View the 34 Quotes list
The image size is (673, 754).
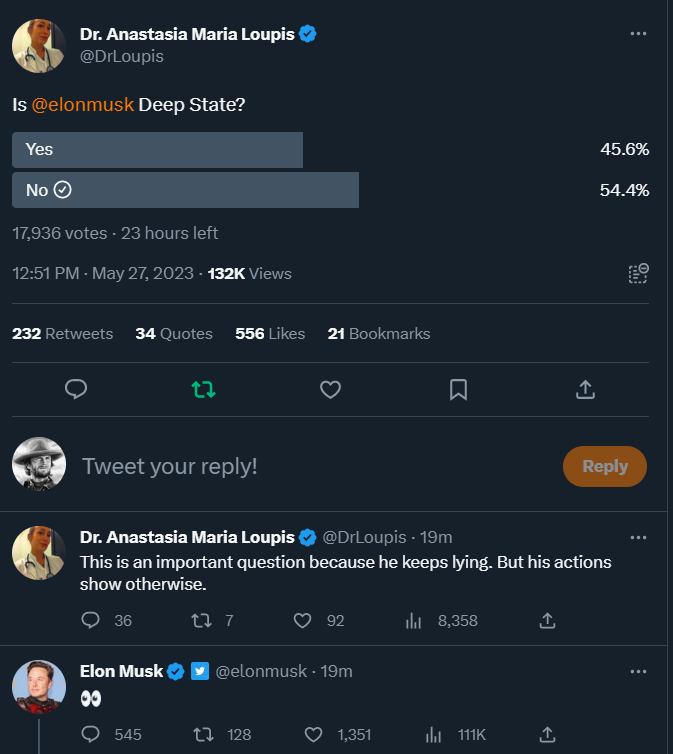point(174,334)
